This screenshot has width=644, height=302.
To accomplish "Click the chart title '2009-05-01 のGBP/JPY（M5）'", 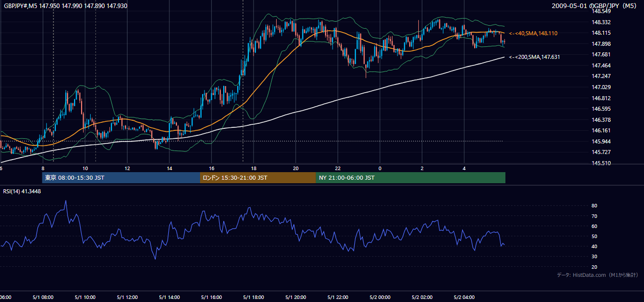I will [x=595, y=6].
